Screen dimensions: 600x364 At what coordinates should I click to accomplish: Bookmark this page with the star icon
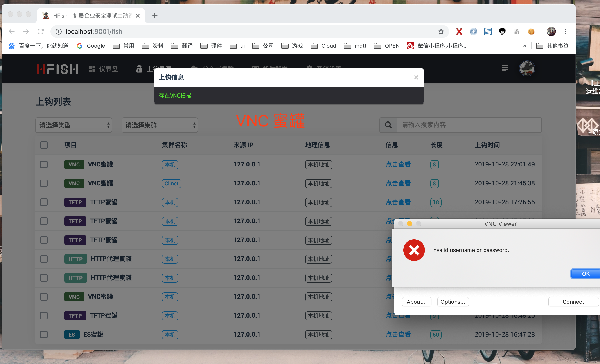tap(441, 32)
